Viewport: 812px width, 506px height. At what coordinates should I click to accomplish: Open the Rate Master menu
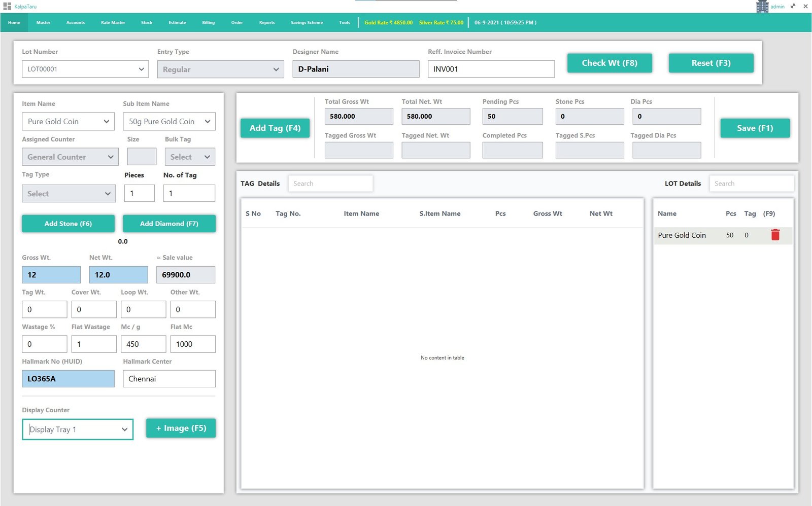113,22
